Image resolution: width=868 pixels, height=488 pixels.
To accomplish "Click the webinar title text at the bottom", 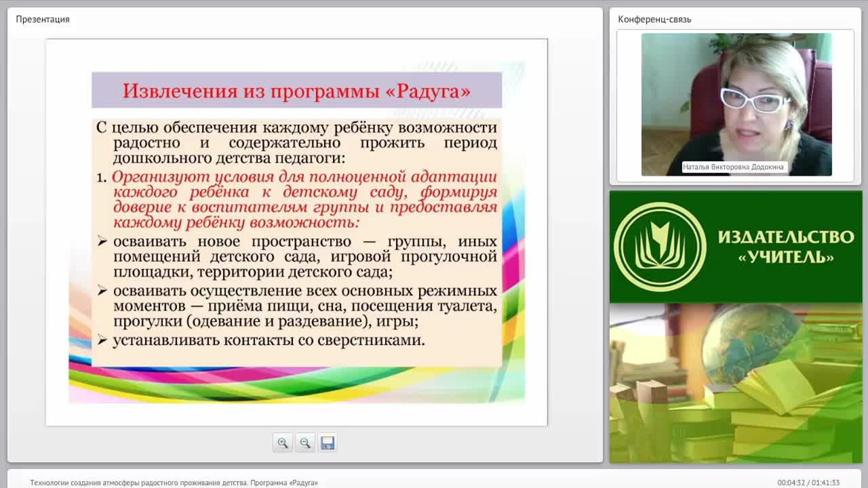I will coord(174,483).
